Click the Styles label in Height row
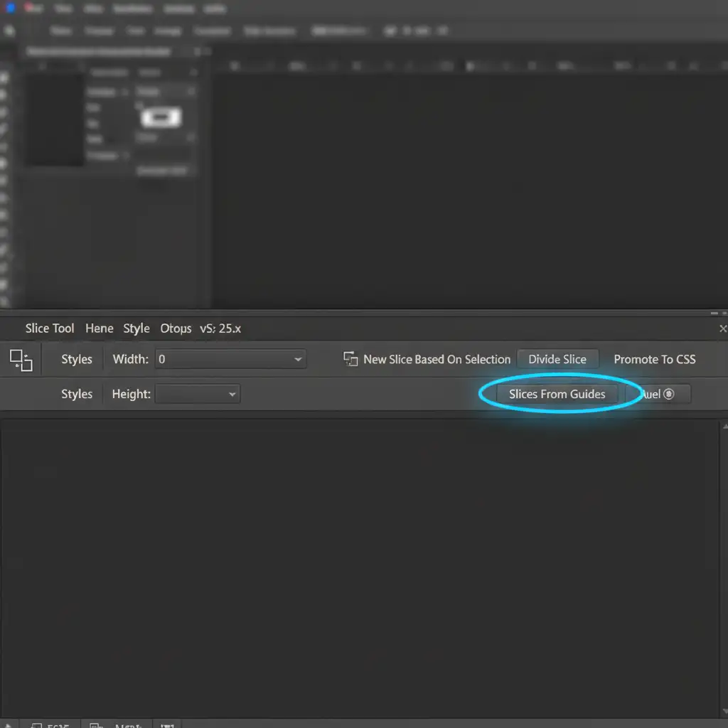Screen dimensions: 728x728 [x=77, y=394]
